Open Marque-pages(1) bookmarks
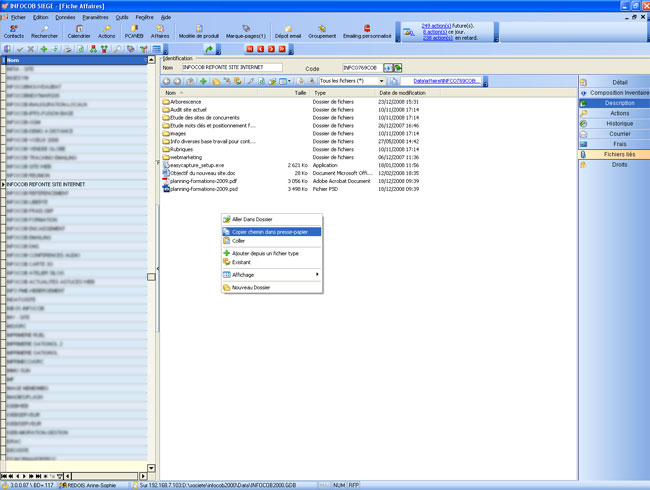The height and width of the screenshot is (490, 650). pyautogui.click(x=246, y=32)
